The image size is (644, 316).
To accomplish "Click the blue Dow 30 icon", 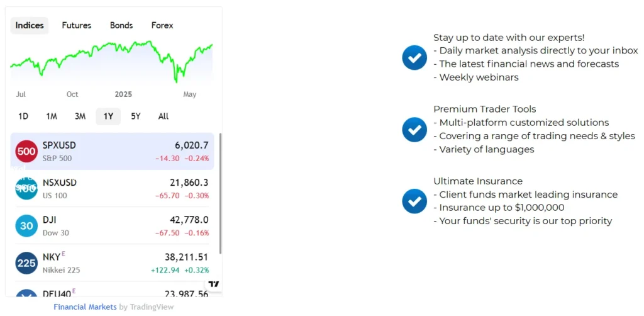I will coord(26,226).
